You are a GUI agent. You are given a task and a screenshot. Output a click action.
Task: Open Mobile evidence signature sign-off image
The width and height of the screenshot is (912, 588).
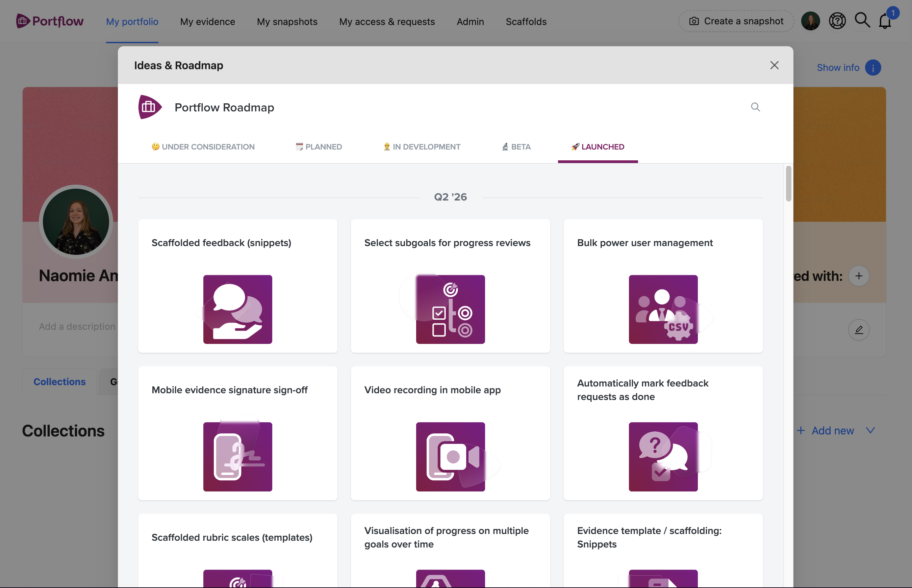[x=238, y=457]
